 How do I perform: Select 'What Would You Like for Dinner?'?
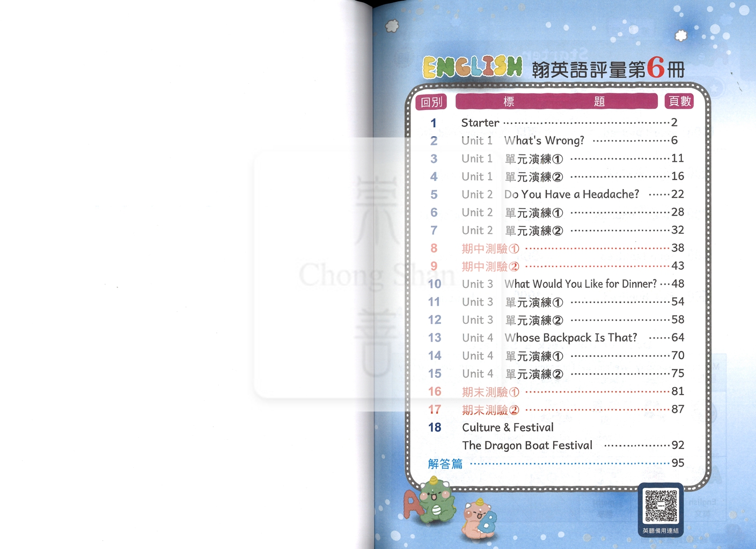coord(555,284)
